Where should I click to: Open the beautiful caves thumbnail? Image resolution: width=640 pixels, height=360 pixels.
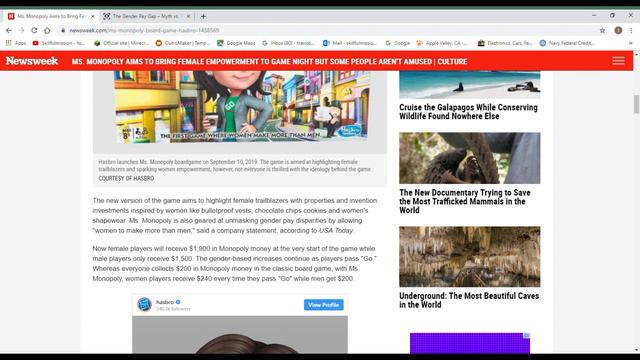tap(470, 257)
